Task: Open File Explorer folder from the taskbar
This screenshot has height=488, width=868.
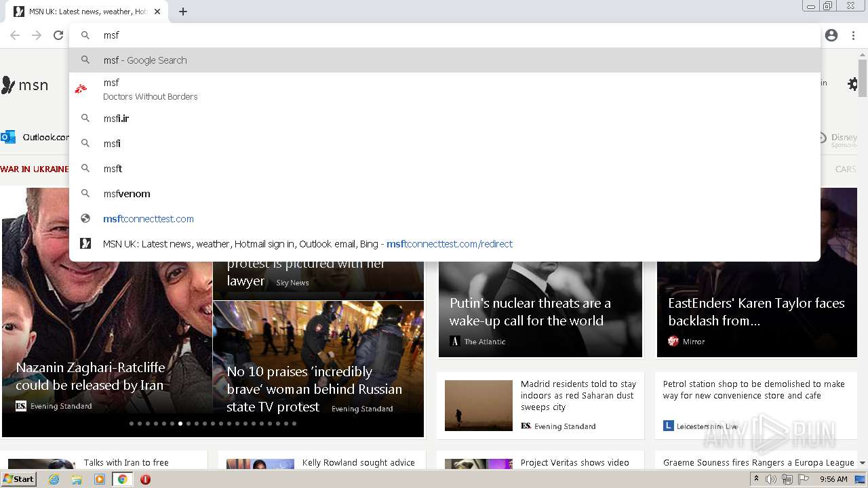Action: 77,479
